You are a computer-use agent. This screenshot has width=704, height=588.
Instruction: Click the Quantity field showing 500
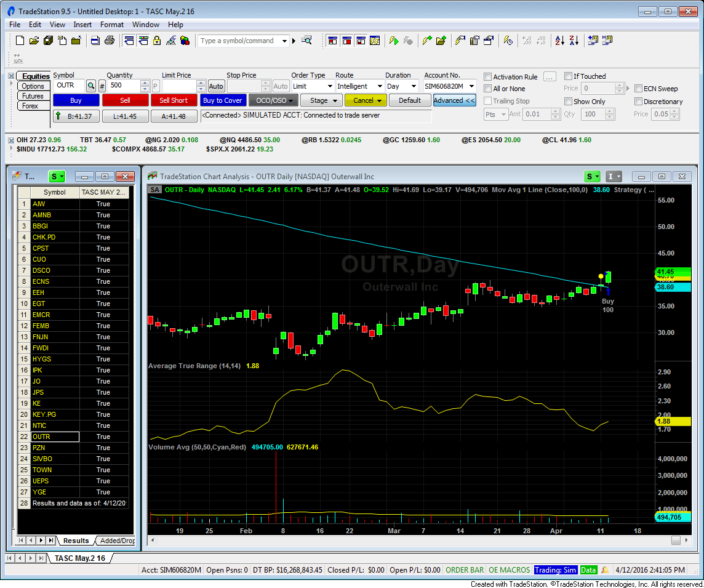coord(124,86)
